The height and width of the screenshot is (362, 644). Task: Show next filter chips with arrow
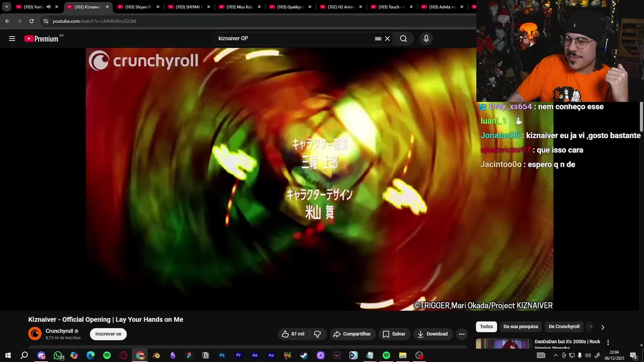[602, 327]
